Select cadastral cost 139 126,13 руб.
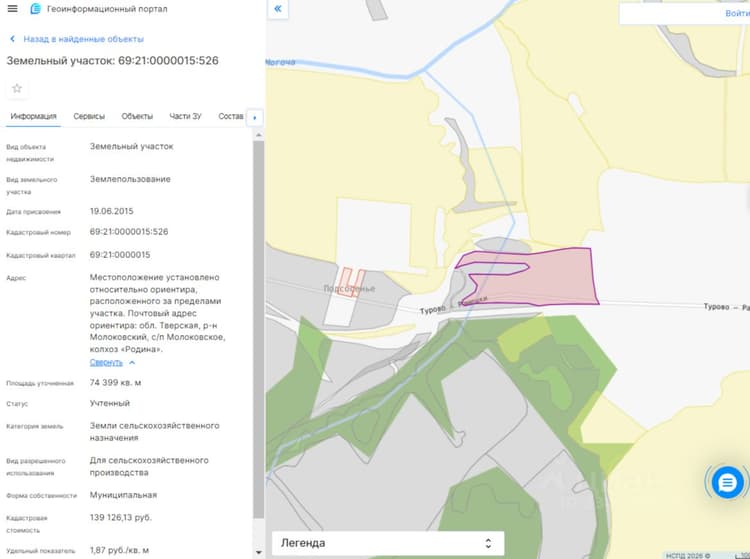This screenshot has width=750, height=559. click(121, 518)
